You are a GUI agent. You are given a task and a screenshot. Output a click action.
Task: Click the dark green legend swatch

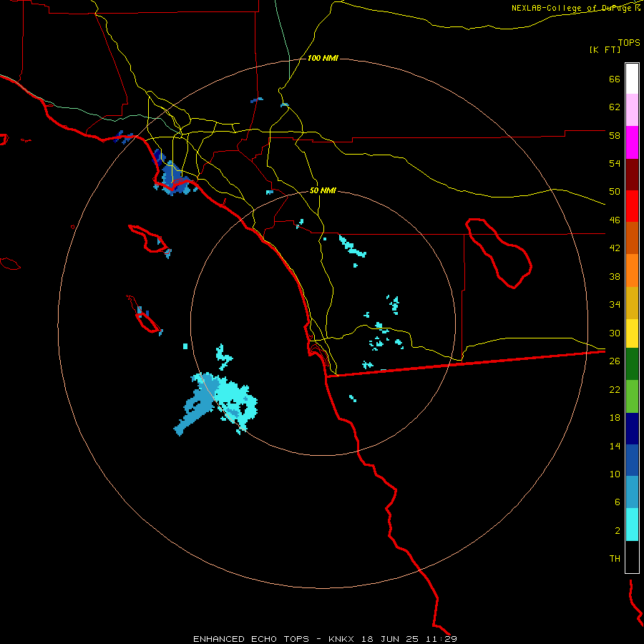632,364
